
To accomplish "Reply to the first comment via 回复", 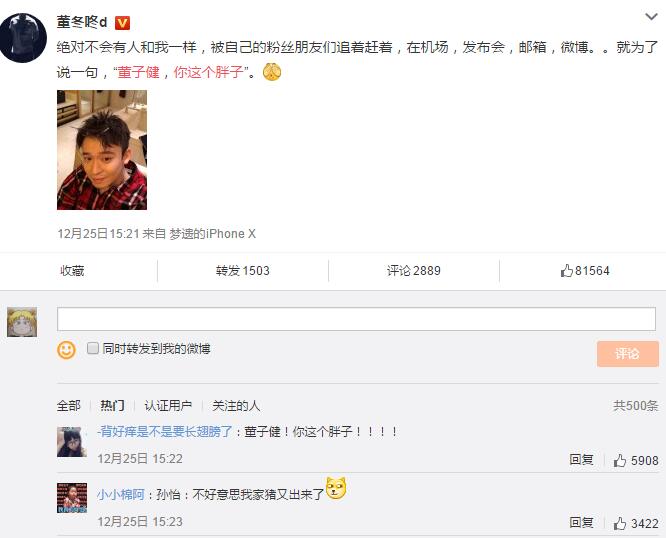I will pos(581,460).
